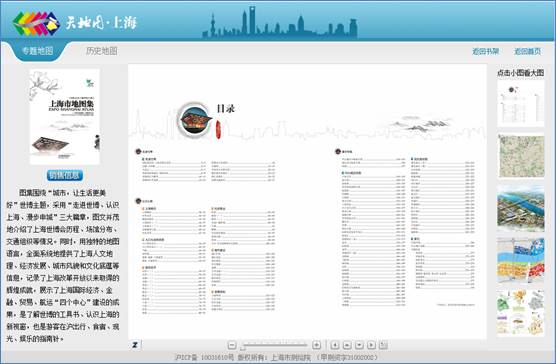Click the Z logo icon below the viewer
The height and width of the screenshot is (364, 556).
point(135,345)
